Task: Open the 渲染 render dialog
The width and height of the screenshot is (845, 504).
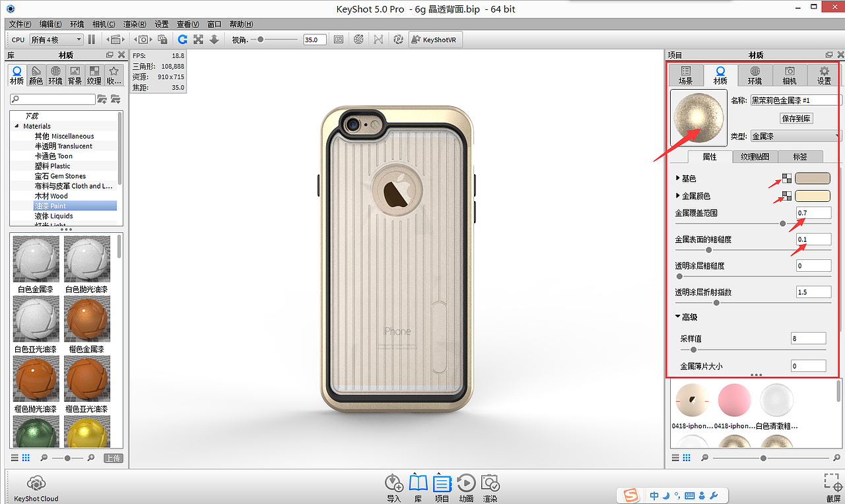Action: click(x=490, y=488)
